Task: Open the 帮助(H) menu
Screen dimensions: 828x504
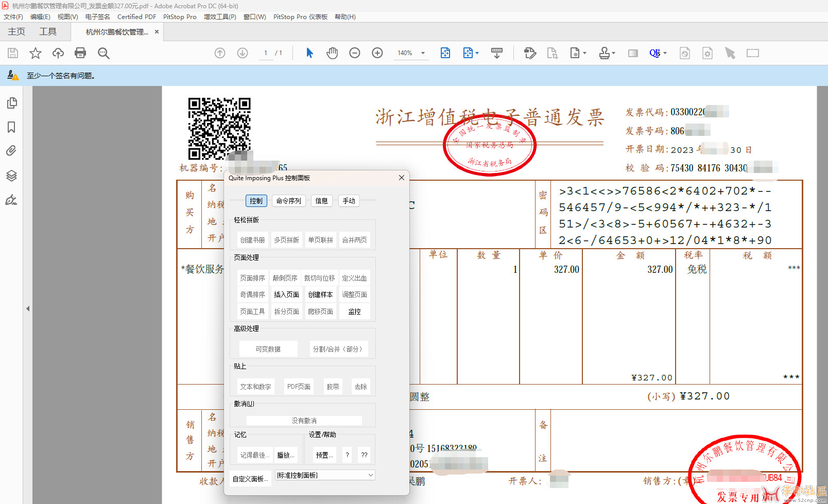Action: pyautogui.click(x=345, y=17)
